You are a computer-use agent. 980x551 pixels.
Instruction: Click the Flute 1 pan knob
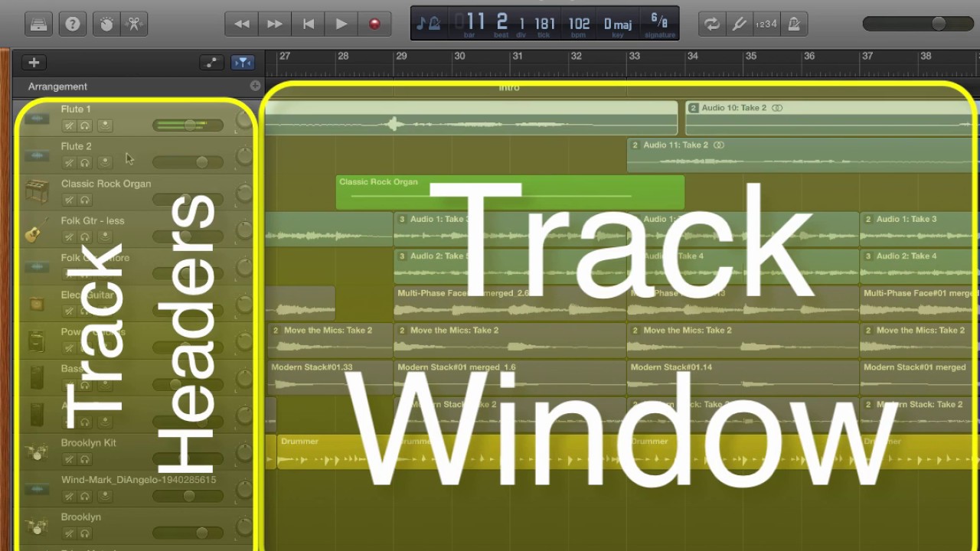pyautogui.click(x=244, y=119)
